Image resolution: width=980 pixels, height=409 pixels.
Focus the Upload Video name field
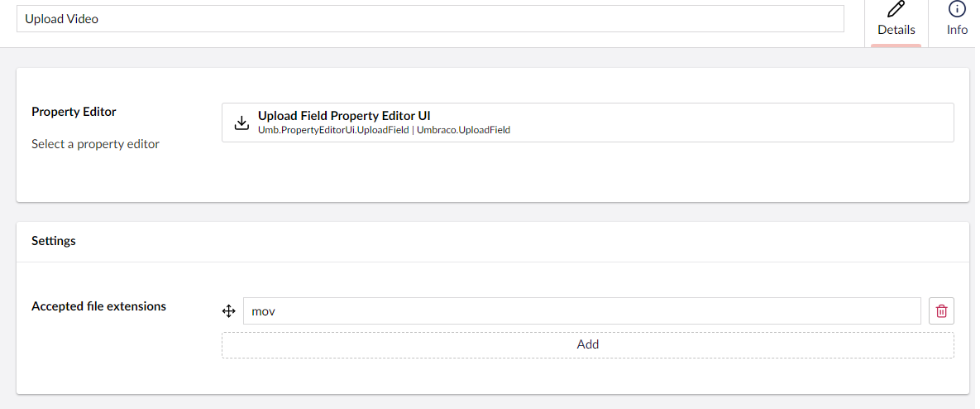pyautogui.click(x=430, y=19)
